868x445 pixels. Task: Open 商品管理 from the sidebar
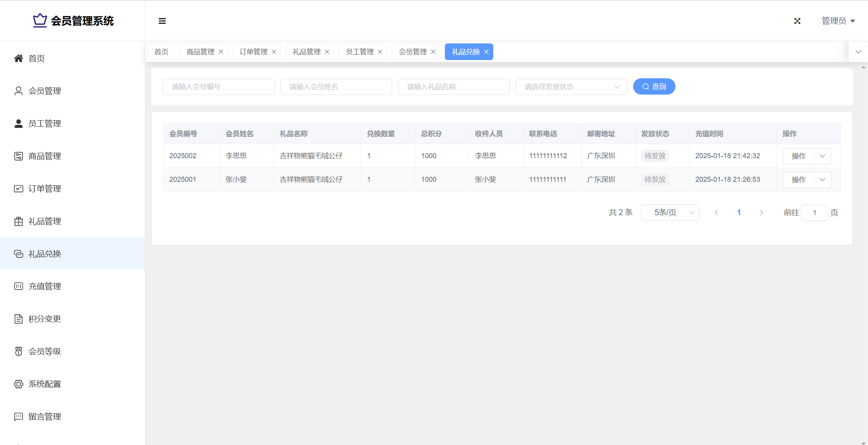[x=45, y=156]
